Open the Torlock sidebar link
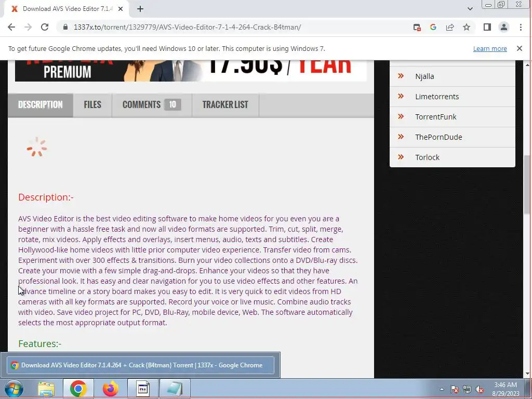 (427, 157)
